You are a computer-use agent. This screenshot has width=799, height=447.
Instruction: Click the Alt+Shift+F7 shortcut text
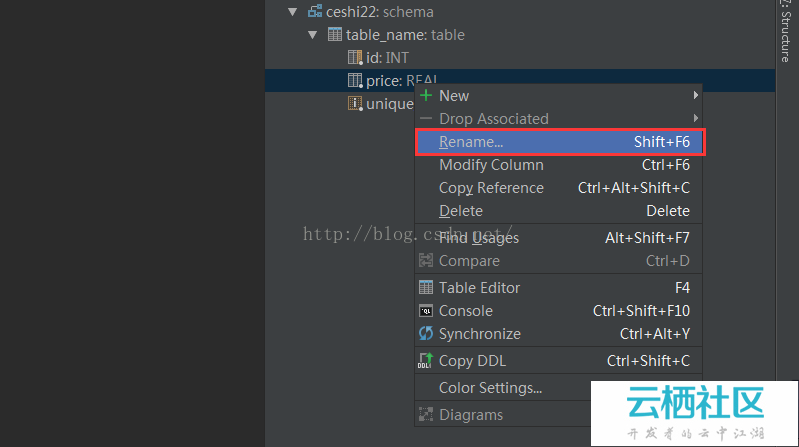coord(647,238)
